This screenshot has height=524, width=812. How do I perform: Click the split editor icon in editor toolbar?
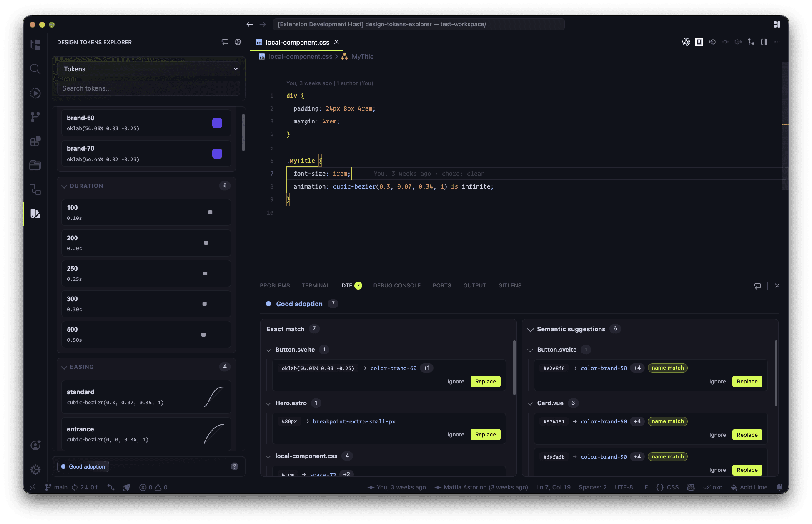pyautogui.click(x=764, y=42)
